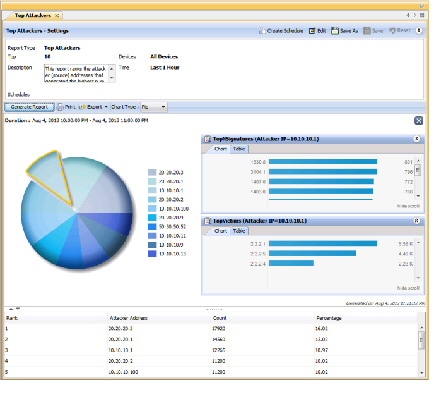The image size is (433, 399).
Task: Click the 2.2.2.1 victim bar
Action: click(323, 244)
